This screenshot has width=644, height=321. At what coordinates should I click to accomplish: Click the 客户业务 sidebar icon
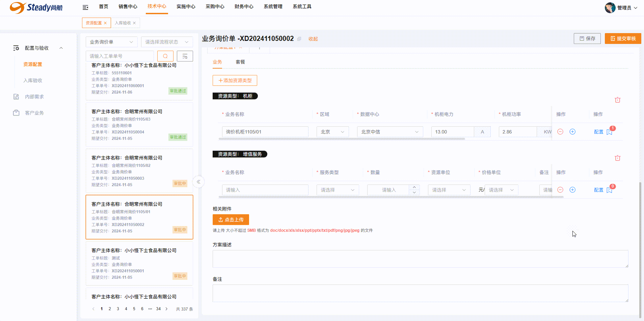point(16,113)
